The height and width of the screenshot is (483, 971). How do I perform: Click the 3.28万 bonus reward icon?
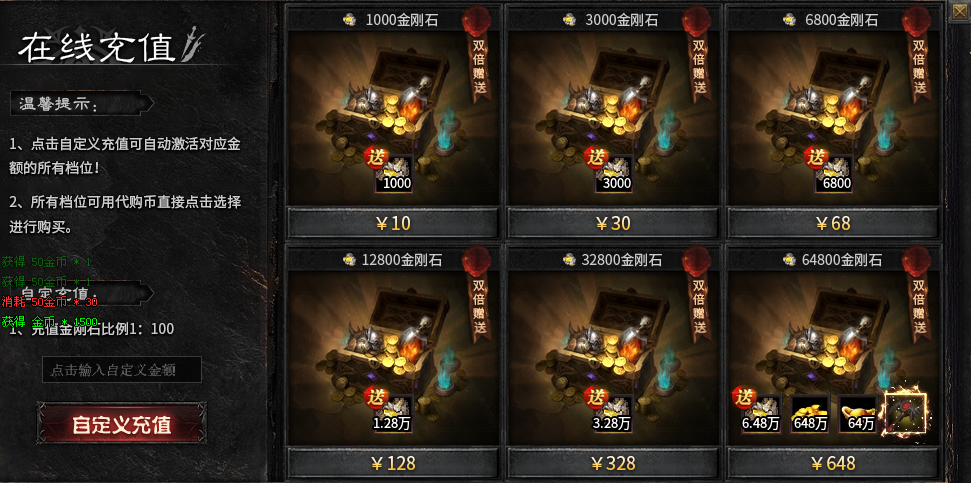pyautogui.click(x=614, y=414)
